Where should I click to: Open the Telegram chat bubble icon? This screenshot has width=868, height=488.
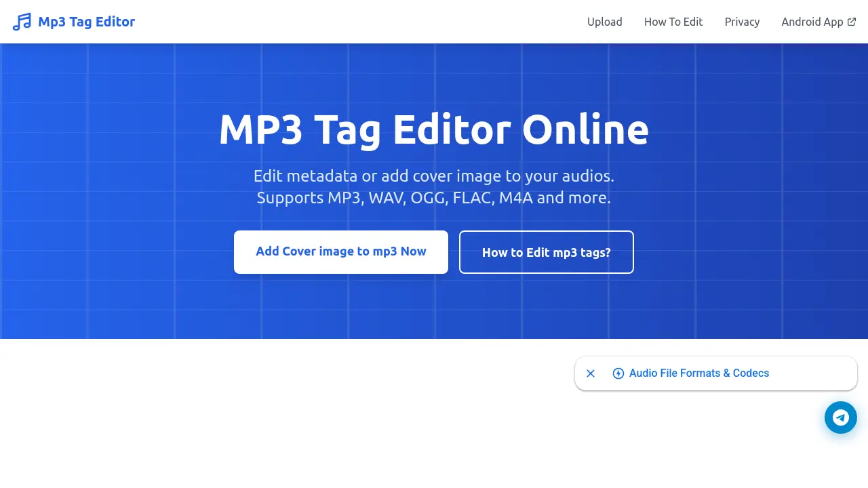841,418
